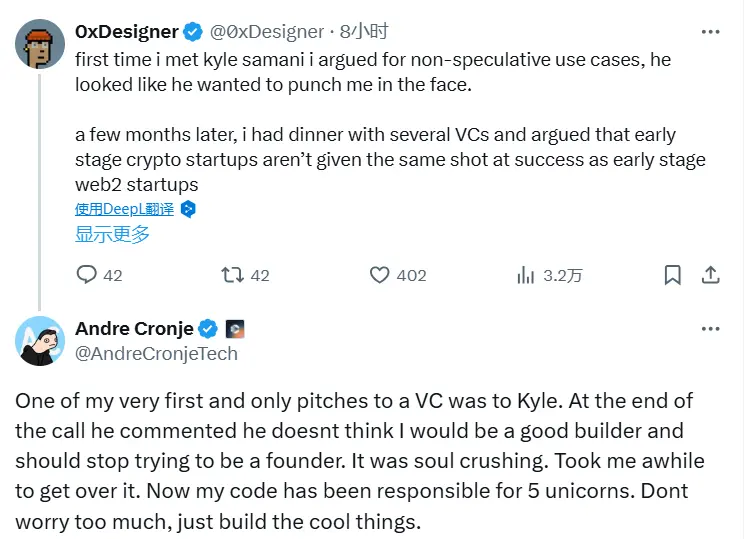Click Andre Cronje's blue verified badge
The width and height of the screenshot is (746, 539).
208,328
